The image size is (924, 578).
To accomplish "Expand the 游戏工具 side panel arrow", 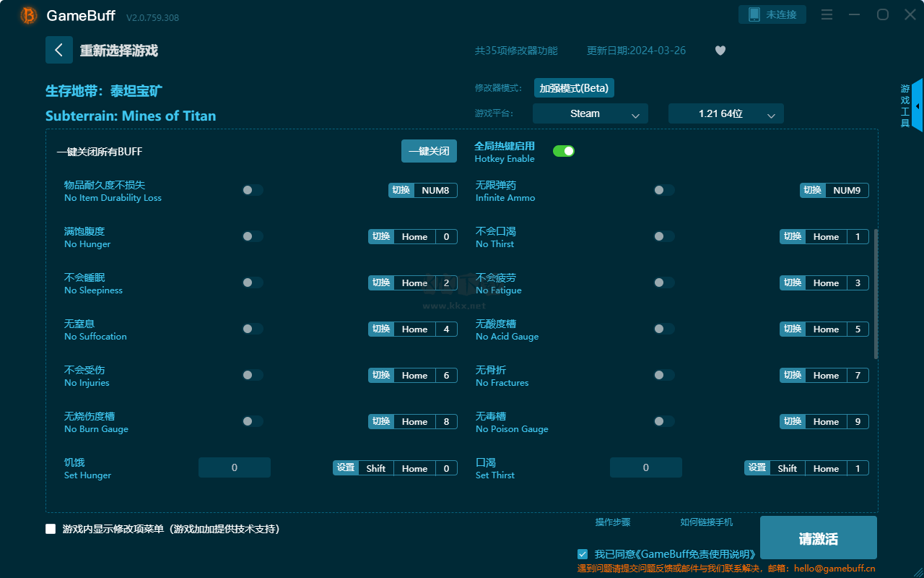I will point(917,105).
